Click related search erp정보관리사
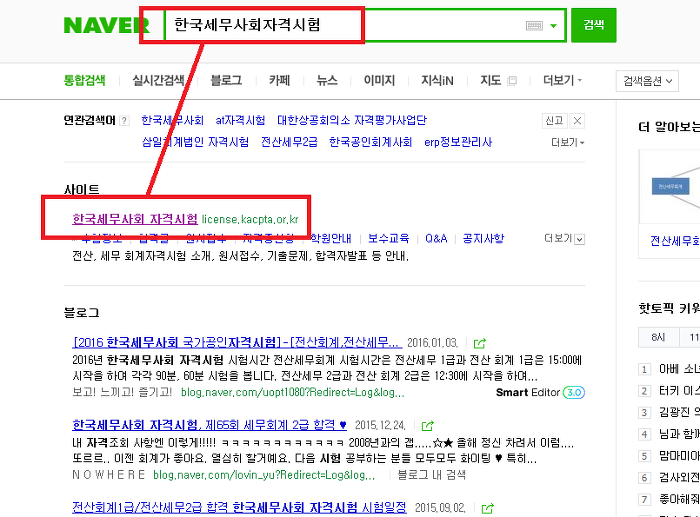 click(x=458, y=142)
